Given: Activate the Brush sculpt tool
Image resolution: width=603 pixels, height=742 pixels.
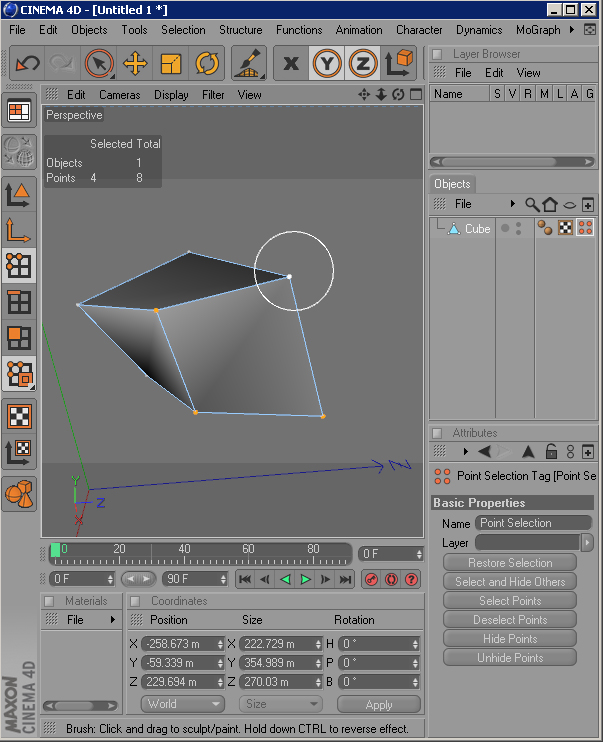Looking at the screenshot, I should tap(249, 63).
